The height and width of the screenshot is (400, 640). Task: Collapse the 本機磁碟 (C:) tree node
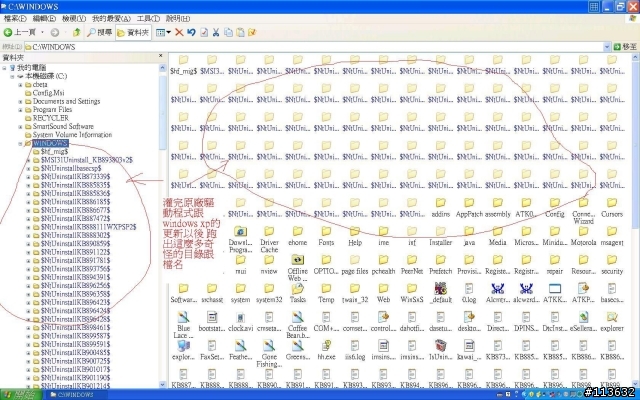click(12, 76)
